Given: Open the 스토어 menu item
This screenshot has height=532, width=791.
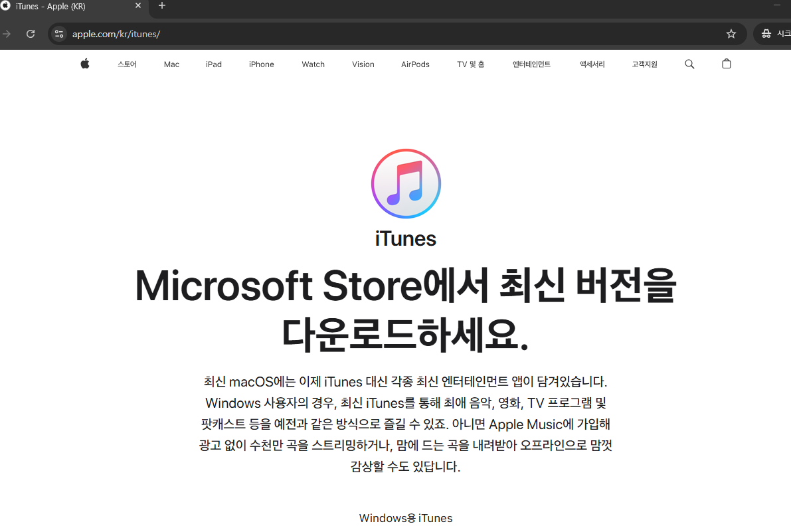Looking at the screenshot, I should tap(127, 64).
